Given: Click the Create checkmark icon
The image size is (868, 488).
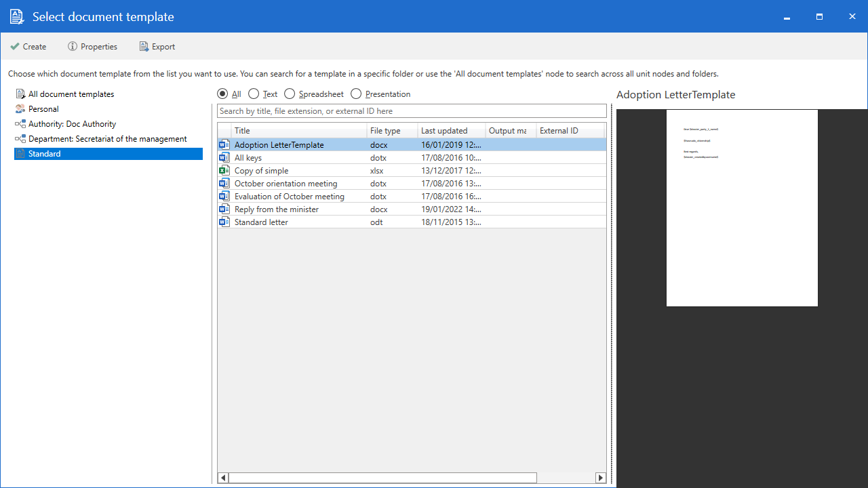Looking at the screenshot, I should tap(14, 47).
